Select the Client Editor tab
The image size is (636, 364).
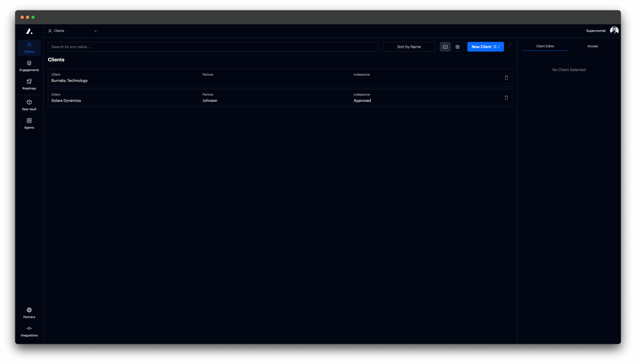point(545,46)
